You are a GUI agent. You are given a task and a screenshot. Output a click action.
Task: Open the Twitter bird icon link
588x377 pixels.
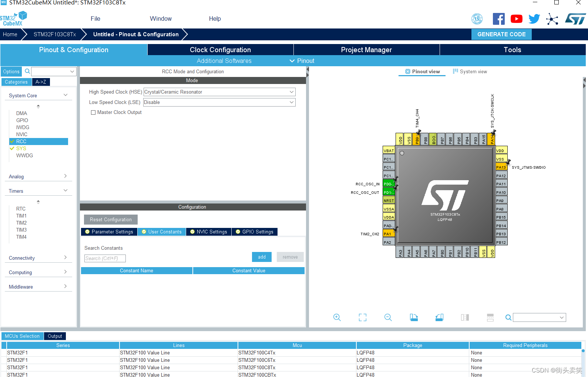(x=534, y=19)
